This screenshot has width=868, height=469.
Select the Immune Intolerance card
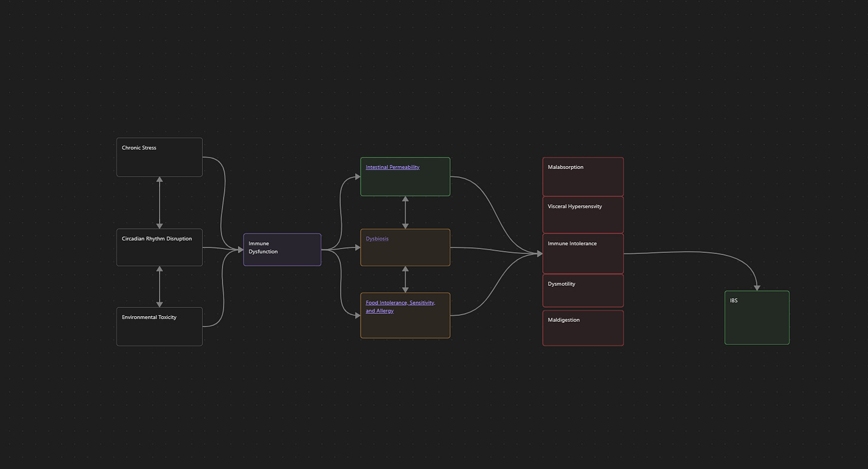[583, 254]
